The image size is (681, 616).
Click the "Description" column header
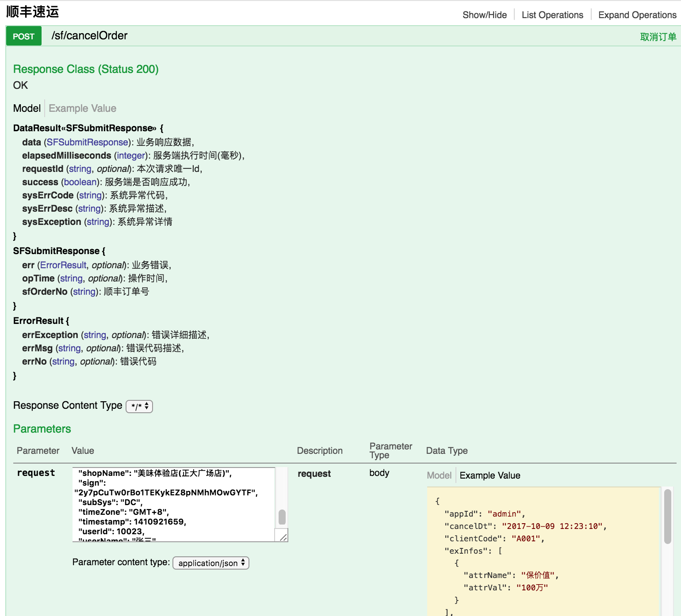(x=320, y=451)
